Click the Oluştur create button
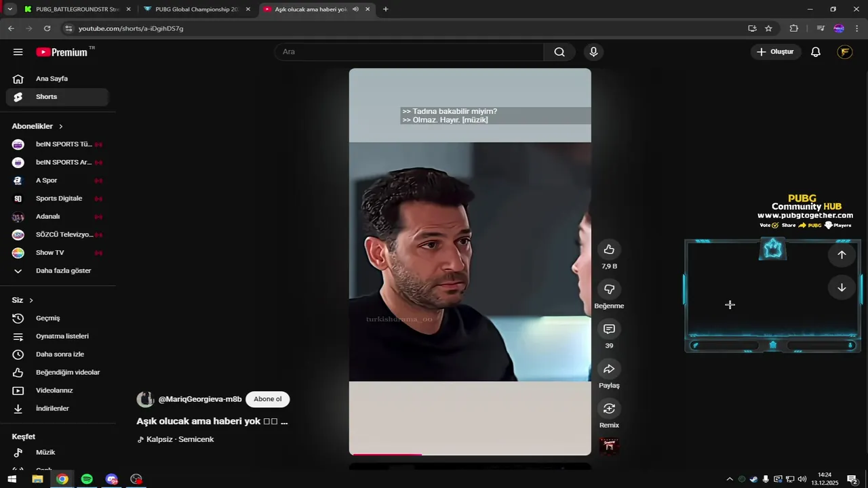The height and width of the screenshot is (488, 868). [776, 52]
